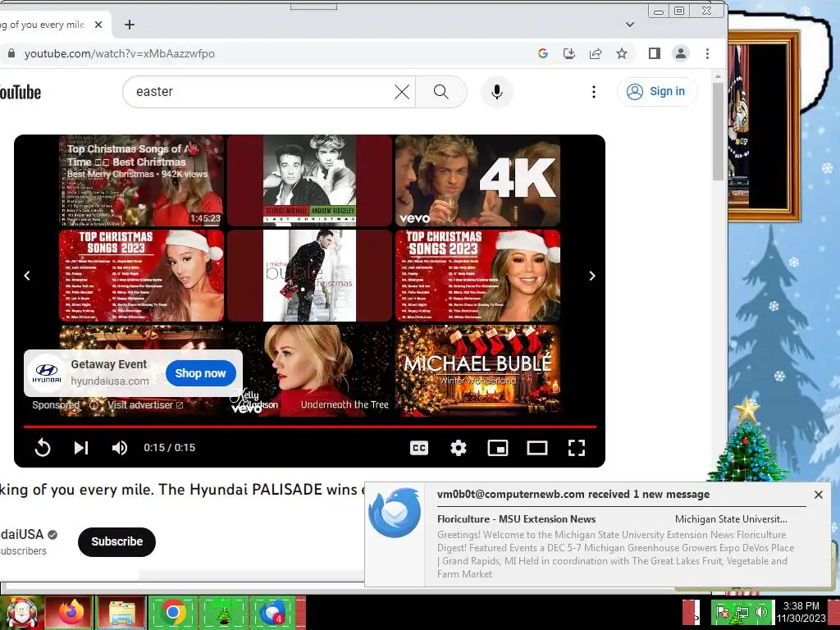Show previous suggested videos with left arrow
The height and width of the screenshot is (630, 840).
click(x=27, y=276)
